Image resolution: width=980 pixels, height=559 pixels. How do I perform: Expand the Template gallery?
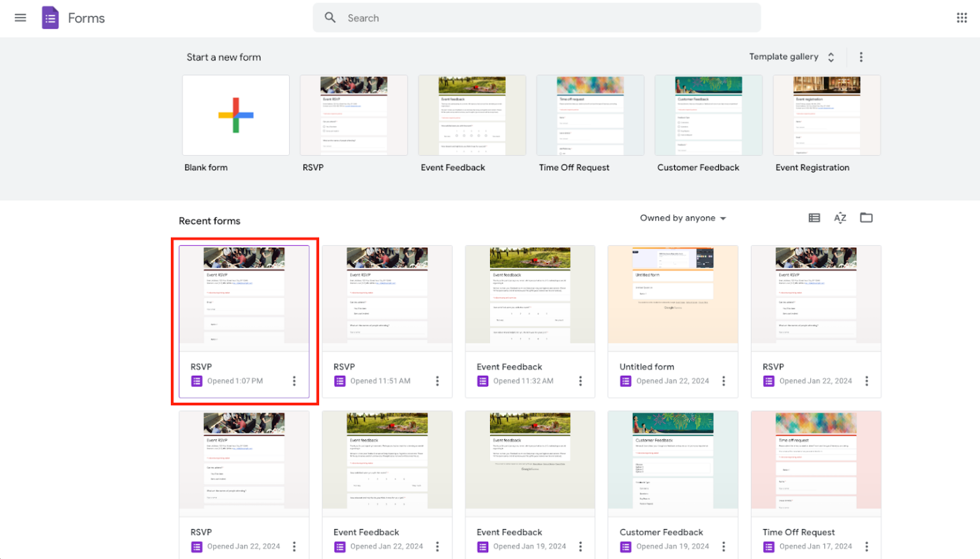(831, 56)
